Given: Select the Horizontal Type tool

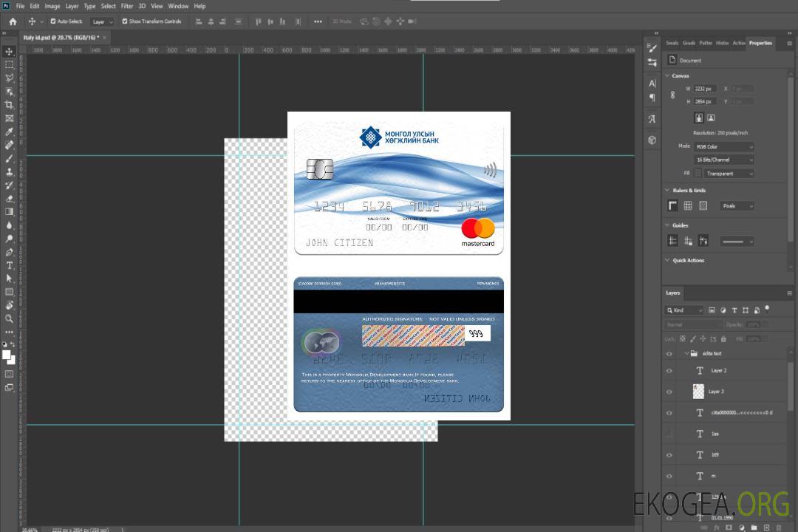Looking at the screenshot, I should point(9,265).
